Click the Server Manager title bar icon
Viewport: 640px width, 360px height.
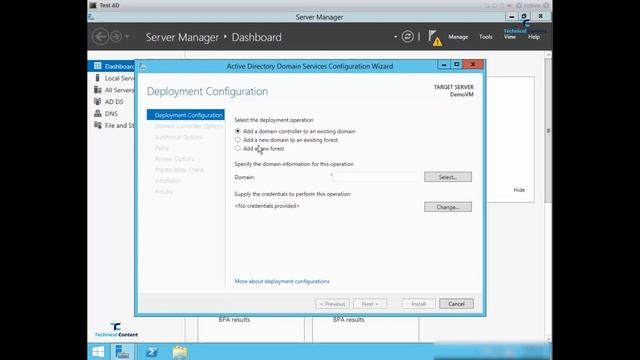click(92, 17)
